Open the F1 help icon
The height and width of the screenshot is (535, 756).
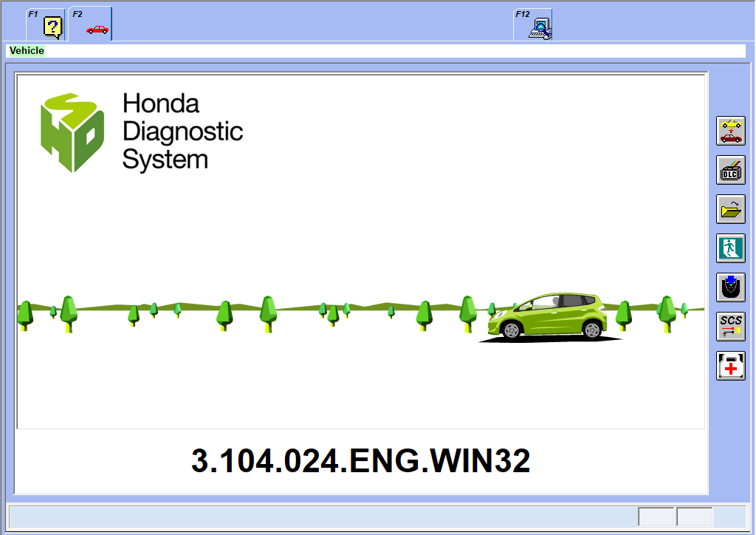point(46,24)
